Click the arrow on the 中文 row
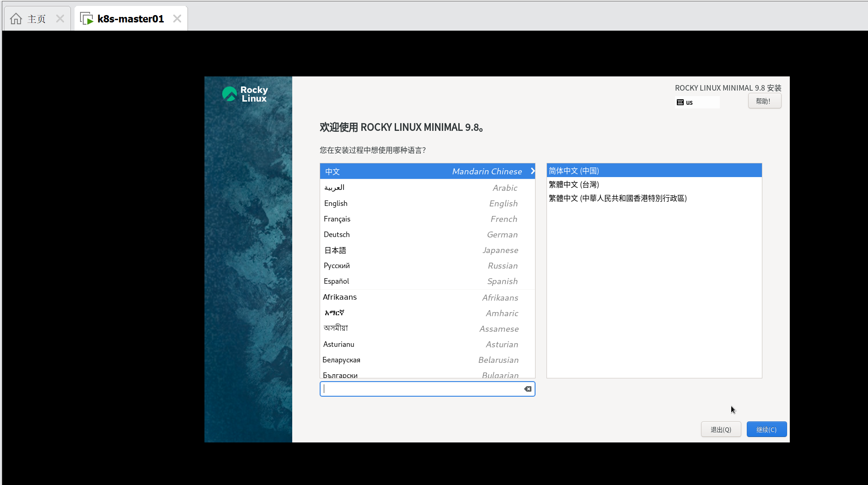Image resolution: width=868 pixels, height=485 pixels. [532, 171]
